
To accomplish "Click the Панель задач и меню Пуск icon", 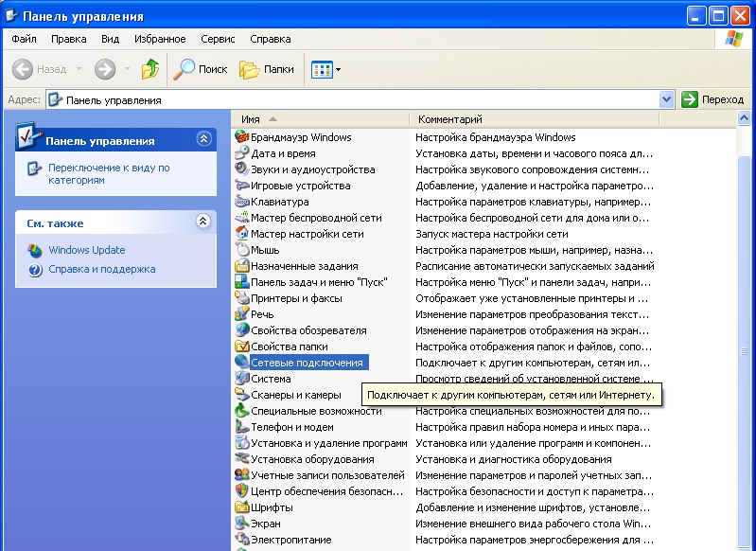I will pyautogui.click(x=241, y=282).
